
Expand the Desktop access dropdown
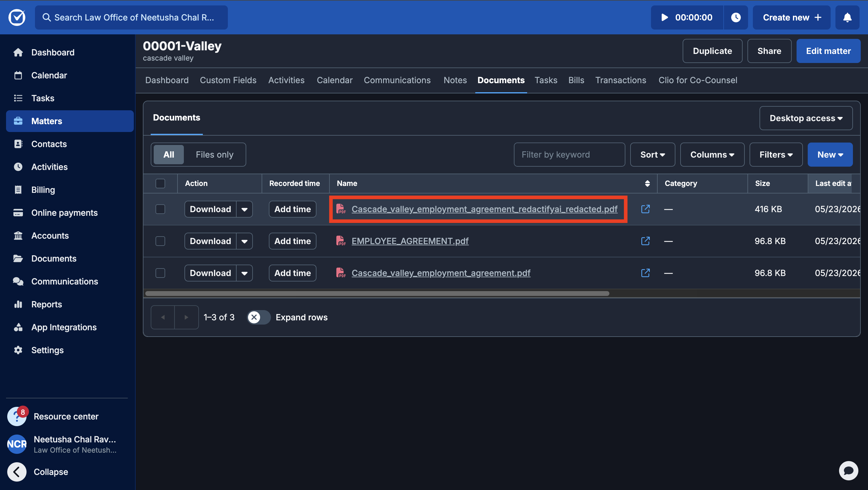(x=806, y=118)
